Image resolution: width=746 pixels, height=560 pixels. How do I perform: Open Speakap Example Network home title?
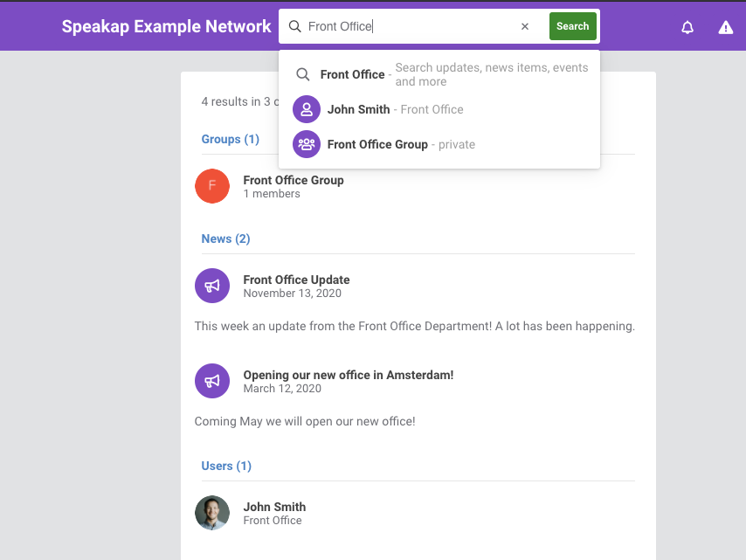pos(167,26)
